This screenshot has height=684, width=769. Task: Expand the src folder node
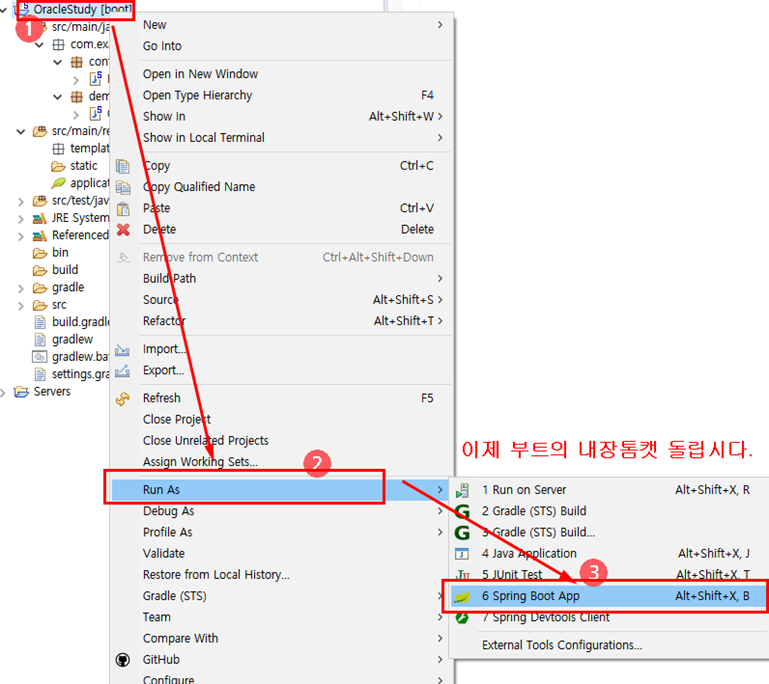[21, 305]
